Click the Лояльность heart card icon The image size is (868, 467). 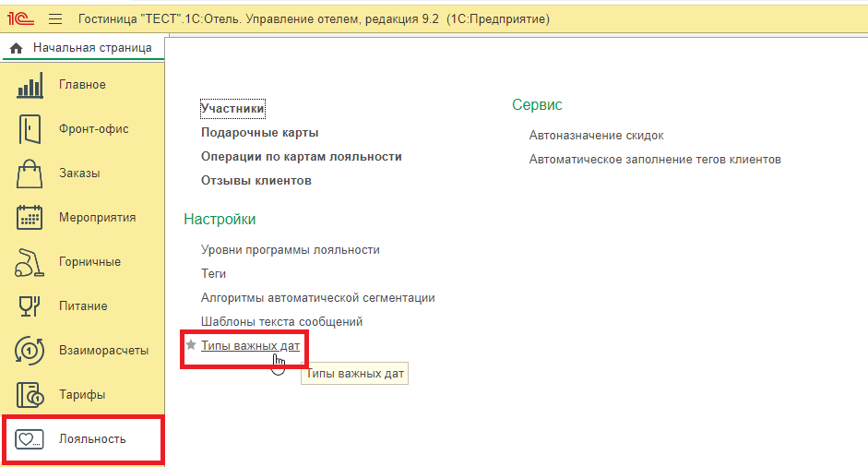(x=30, y=440)
